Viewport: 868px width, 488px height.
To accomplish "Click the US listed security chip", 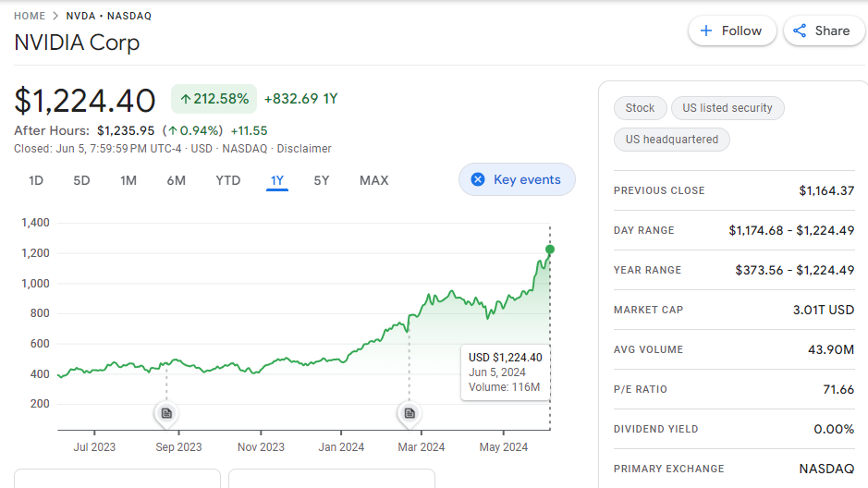I will [727, 108].
